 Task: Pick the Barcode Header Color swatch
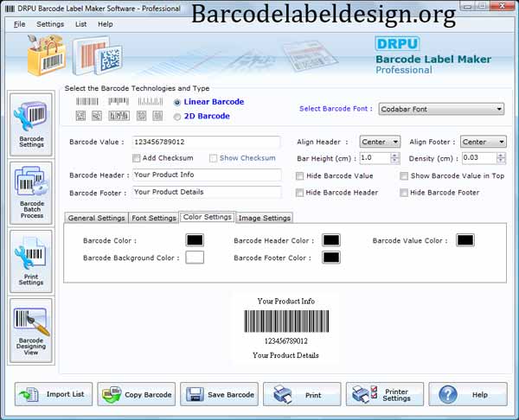pos(331,240)
